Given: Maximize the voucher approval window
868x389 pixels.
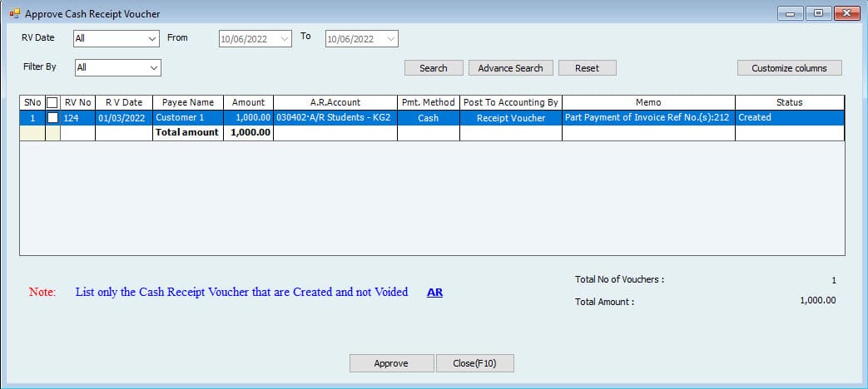Looking at the screenshot, I should (817, 13).
